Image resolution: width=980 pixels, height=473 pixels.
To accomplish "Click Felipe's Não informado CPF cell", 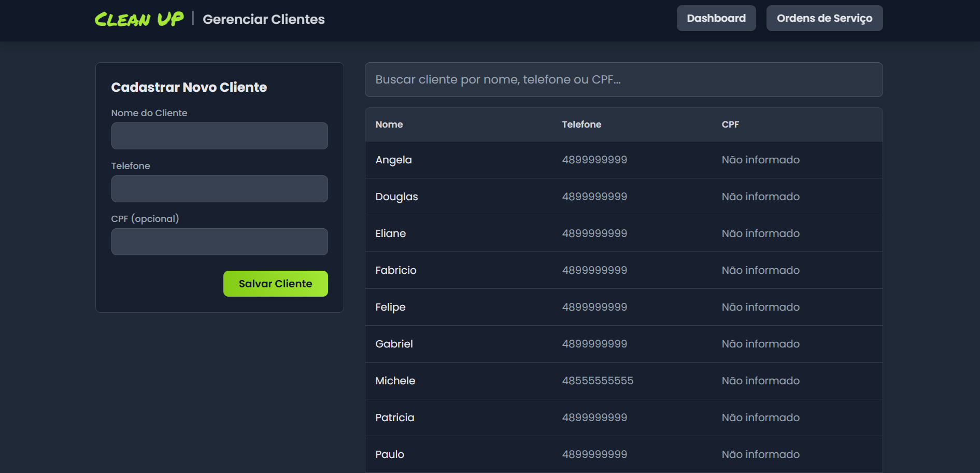I will (x=761, y=307).
